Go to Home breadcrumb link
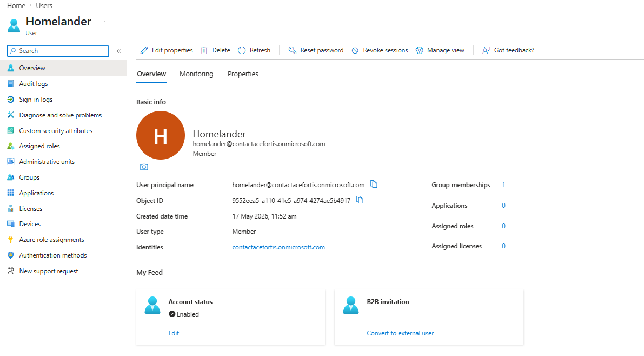The image size is (644, 356). [x=16, y=6]
